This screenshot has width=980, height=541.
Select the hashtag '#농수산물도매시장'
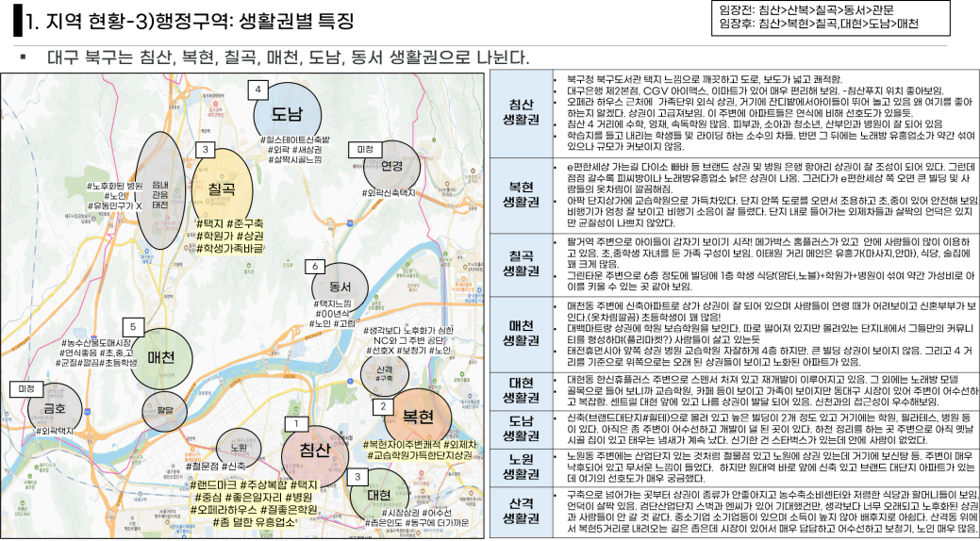click(x=95, y=342)
